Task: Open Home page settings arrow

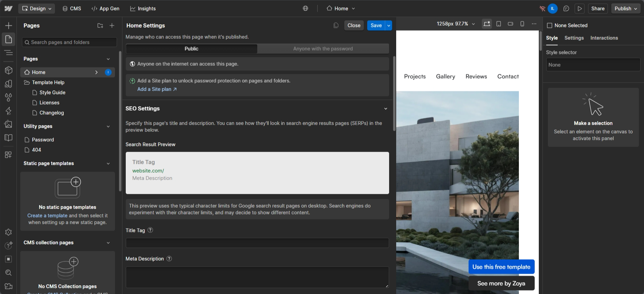Action: [96, 72]
